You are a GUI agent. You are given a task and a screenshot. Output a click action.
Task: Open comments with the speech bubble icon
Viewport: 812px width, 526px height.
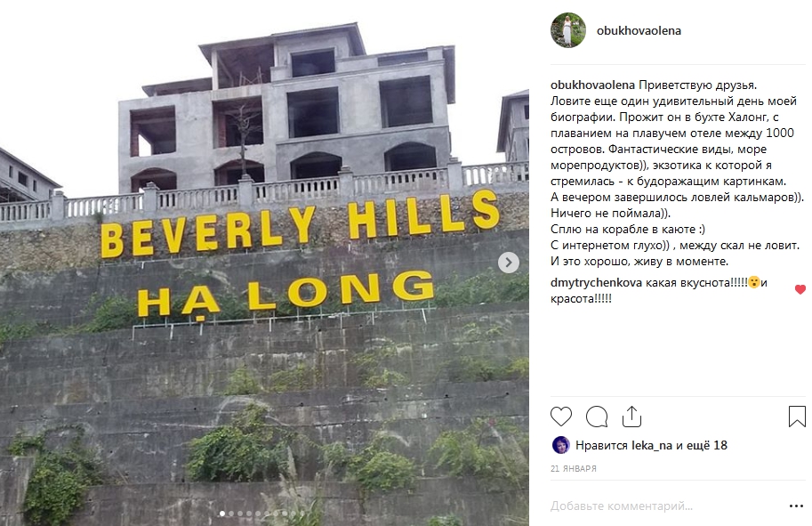[597, 417]
